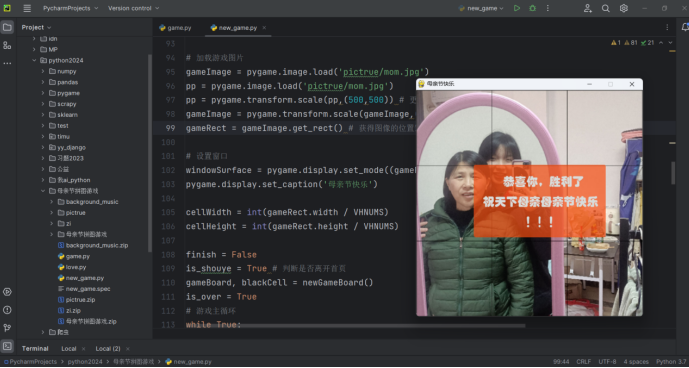The image size is (689, 368).
Task: Open the IDE settings gear icon
Action: pyautogui.click(x=624, y=8)
